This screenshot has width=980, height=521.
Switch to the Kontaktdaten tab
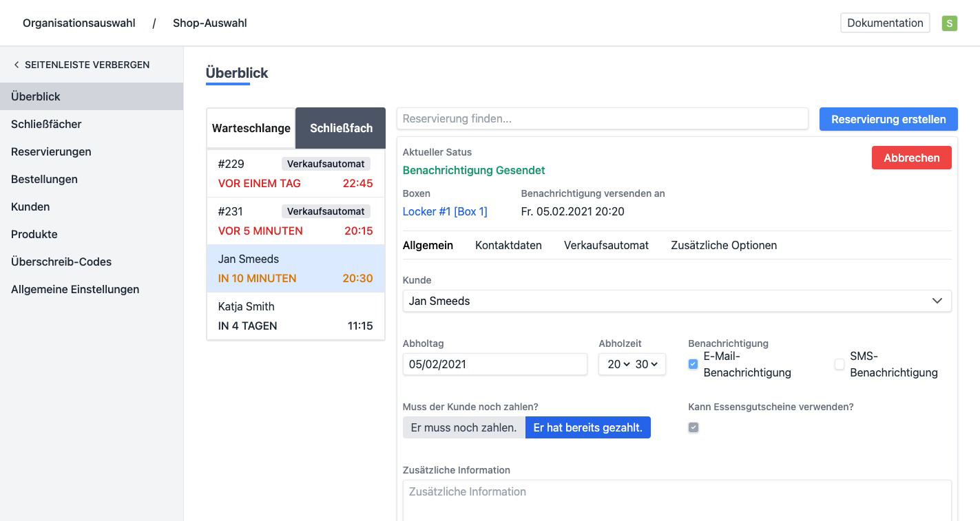508,245
